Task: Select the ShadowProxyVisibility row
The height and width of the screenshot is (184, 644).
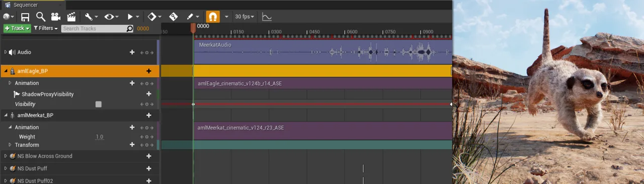Action: (79, 94)
